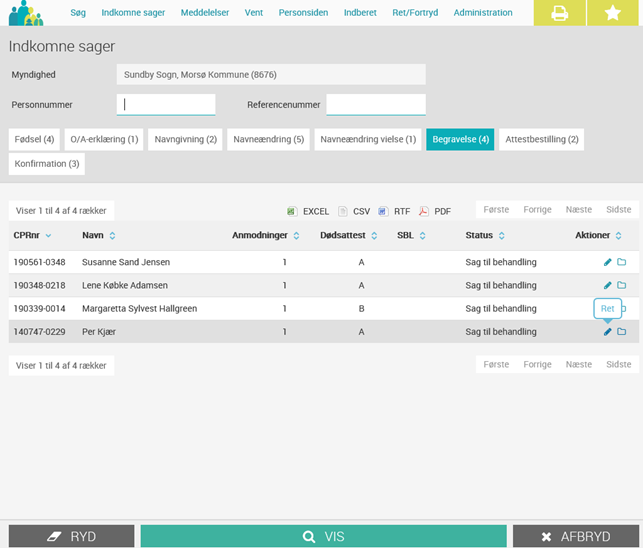Switch to Attestbestilling (2) tab
Screen dimensions: 643x548
(x=542, y=139)
